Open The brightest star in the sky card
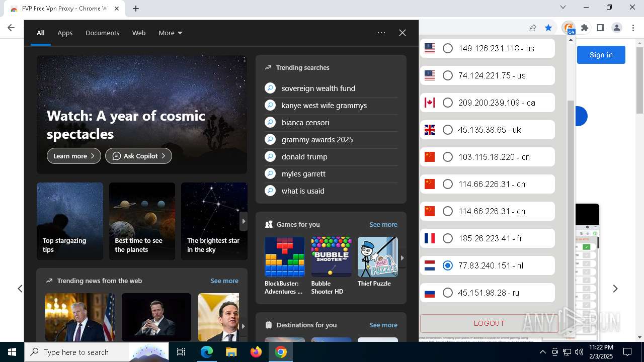The image size is (644, 362). pyautogui.click(x=214, y=221)
